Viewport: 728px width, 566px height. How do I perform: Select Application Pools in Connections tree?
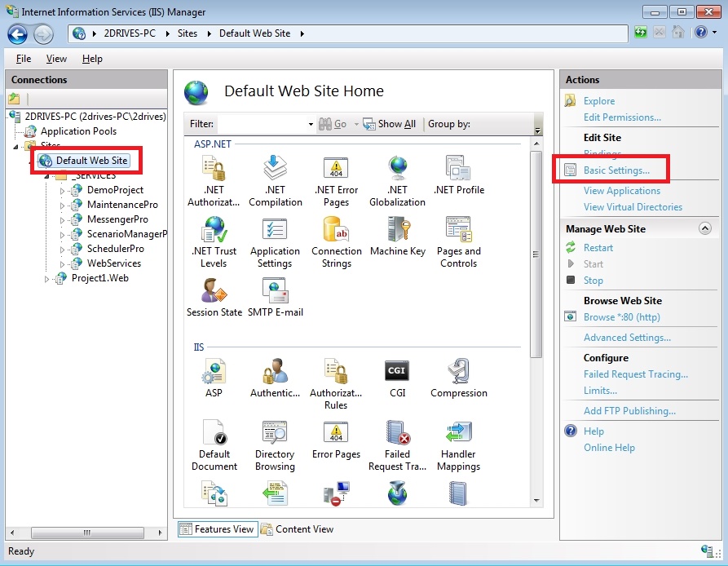coord(78,131)
